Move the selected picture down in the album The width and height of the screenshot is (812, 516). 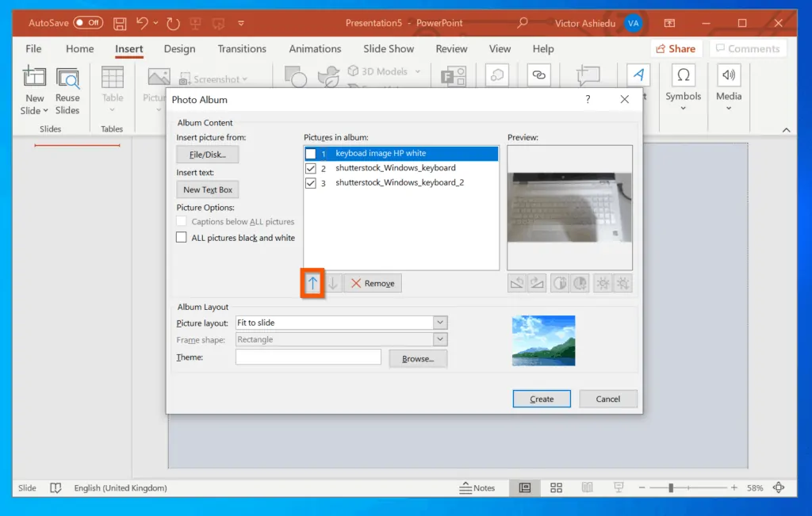[x=332, y=283]
